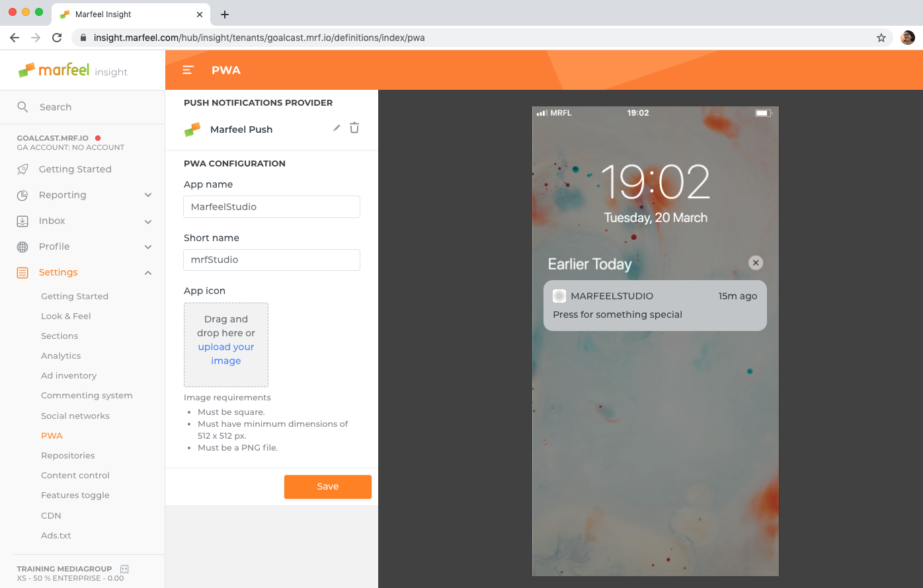Click the Getting Started rocket icon
This screenshot has width=923, height=588.
click(x=22, y=169)
